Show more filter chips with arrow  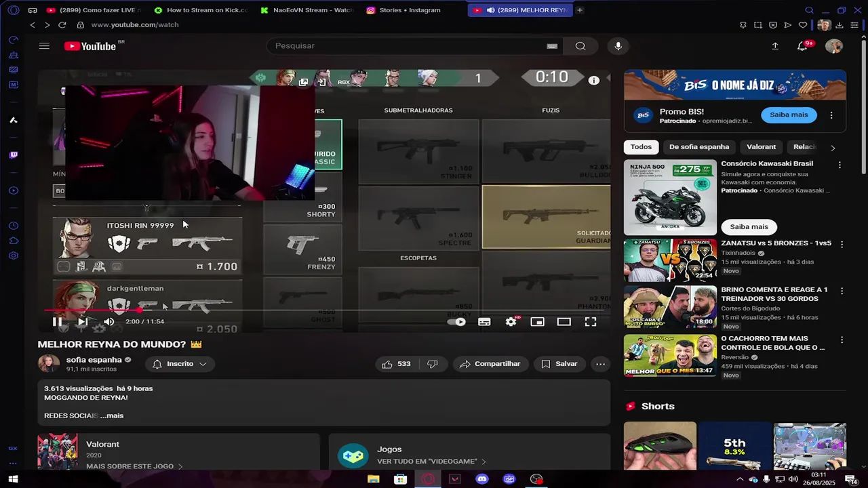(833, 147)
